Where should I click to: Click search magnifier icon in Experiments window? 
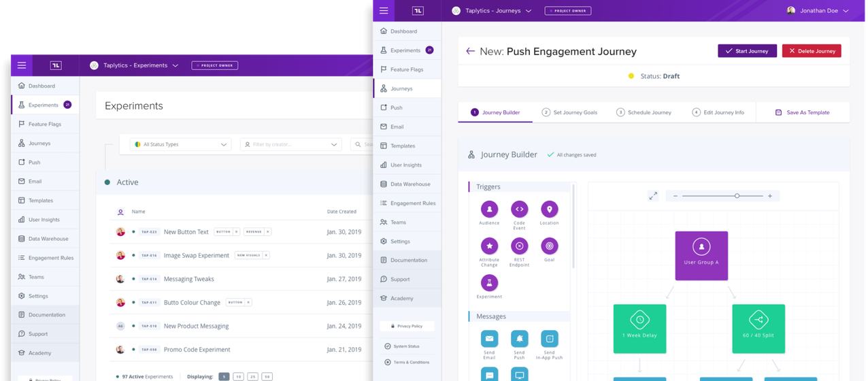[358, 144]
